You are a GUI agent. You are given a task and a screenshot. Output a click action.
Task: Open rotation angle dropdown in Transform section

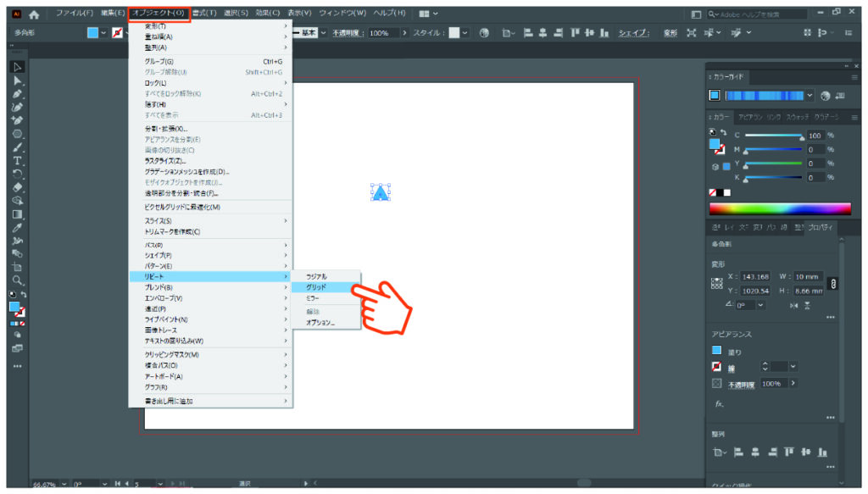[x=760, y=305]
